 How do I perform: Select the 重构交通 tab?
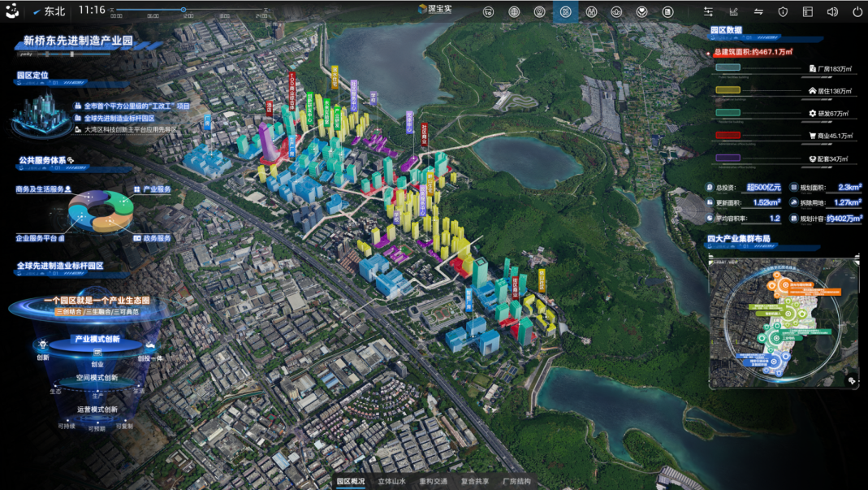pos(433,482)
